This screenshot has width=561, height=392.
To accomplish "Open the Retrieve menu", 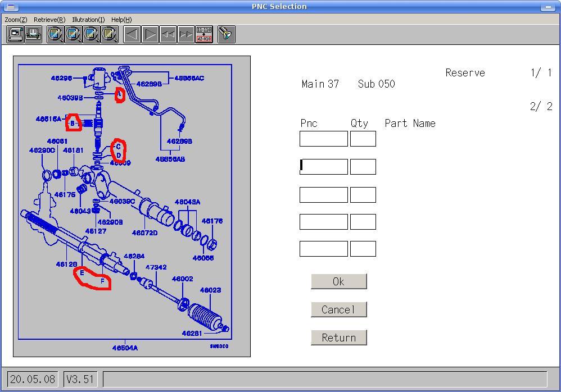I will [x=49, y=20].
